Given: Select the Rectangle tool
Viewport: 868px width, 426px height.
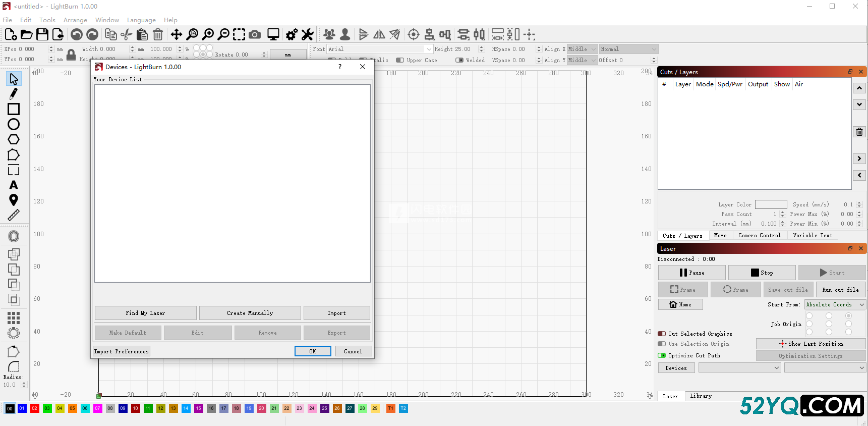Looking at the screenshot, I should [14, 109].
